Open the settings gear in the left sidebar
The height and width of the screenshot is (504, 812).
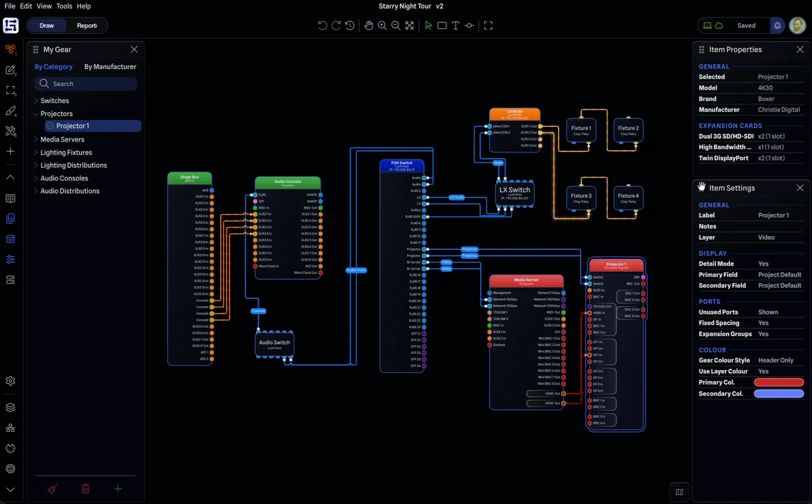click(x=10, y=381)
